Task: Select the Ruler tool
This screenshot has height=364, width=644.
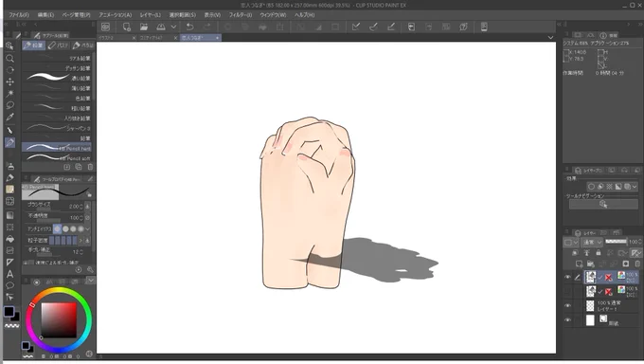Action: click(9, 263)
